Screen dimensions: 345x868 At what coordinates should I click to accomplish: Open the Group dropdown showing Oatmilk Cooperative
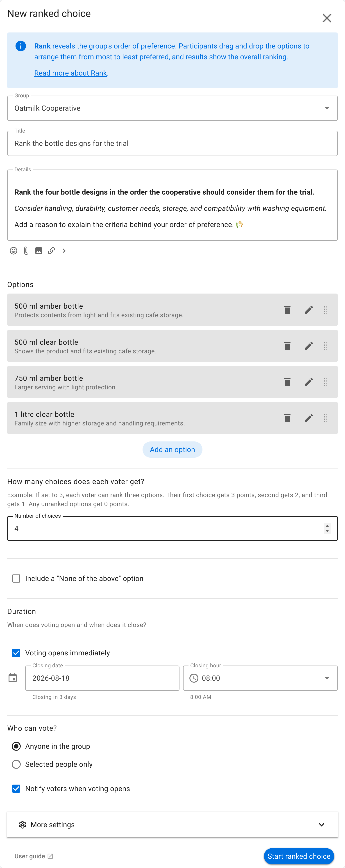[x=172, y=108]
